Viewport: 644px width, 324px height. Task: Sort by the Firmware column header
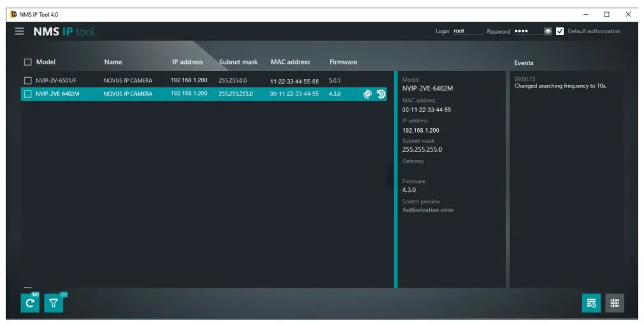[x=343, y=62]
